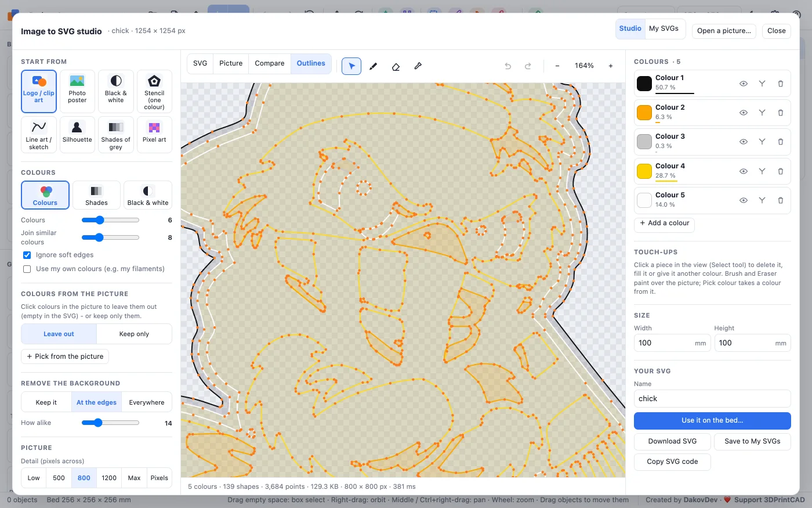Toggle visibility of Colour 5
Viewport: 812px width, 508px height.
(744, 200)
